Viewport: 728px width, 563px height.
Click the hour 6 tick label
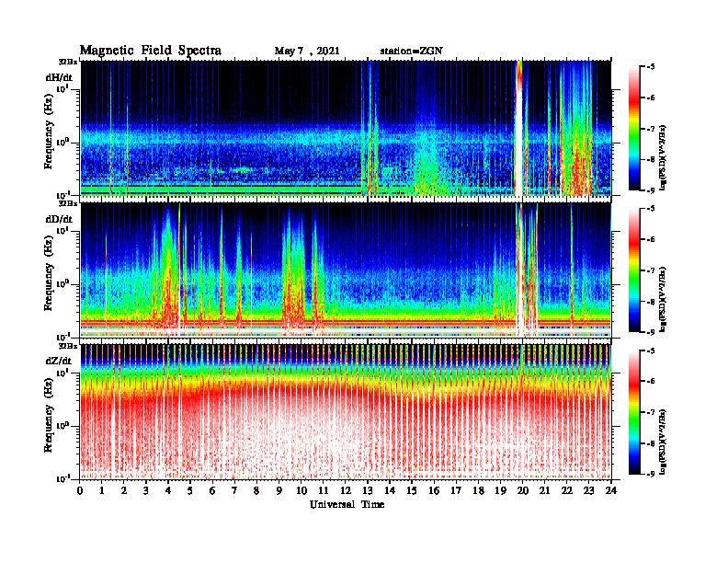coord(212,490)
